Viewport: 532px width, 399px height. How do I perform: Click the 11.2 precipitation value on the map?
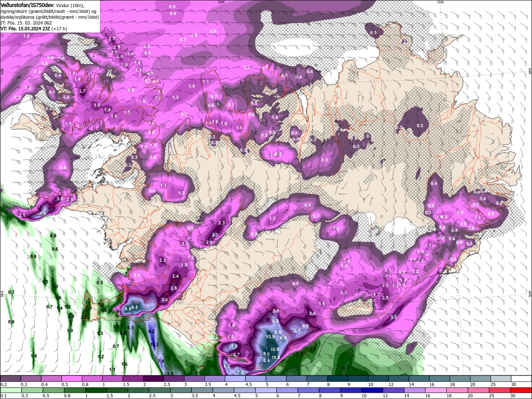pyautogui.click(x=154, y=345)
